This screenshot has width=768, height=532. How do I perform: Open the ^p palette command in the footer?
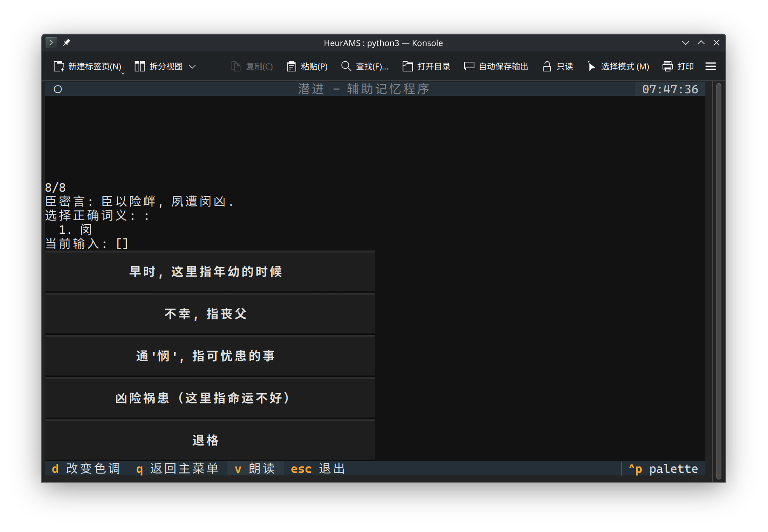[663, 469]
